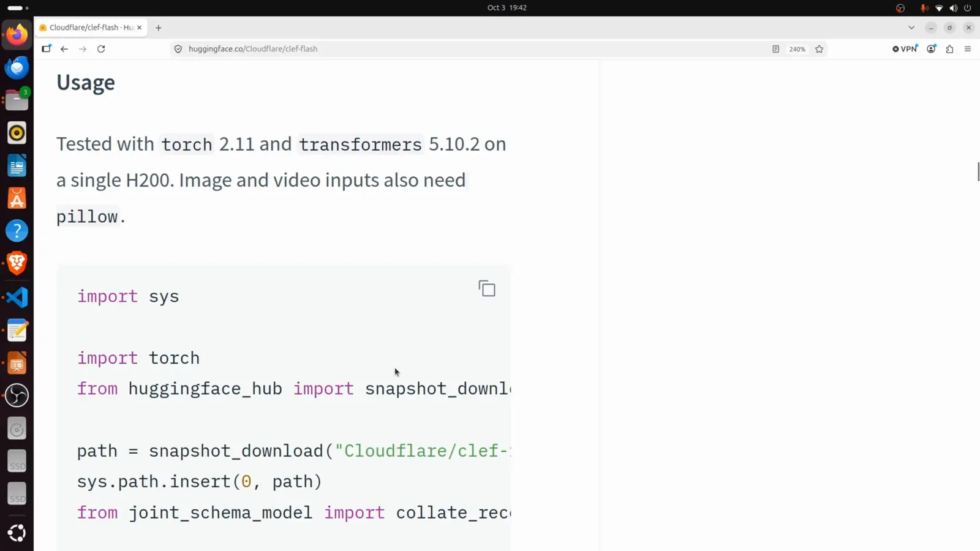Toggle reader view icon in address bar
This screenshot has height=551, width=980.
[x=775, y=49]
